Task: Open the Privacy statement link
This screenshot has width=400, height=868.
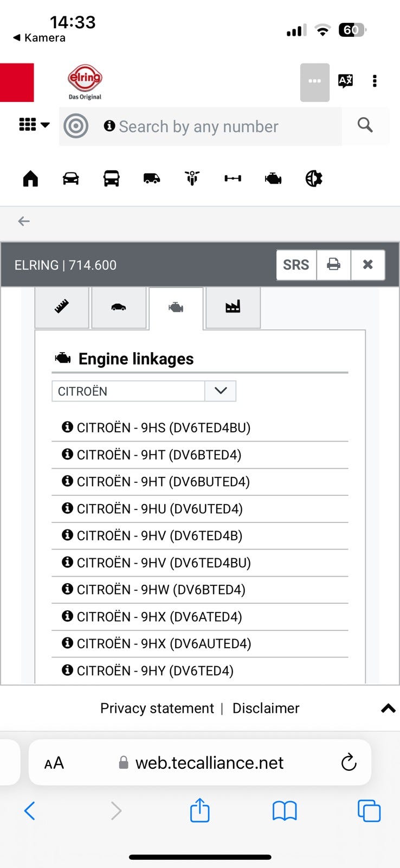Action: (157, 709)
